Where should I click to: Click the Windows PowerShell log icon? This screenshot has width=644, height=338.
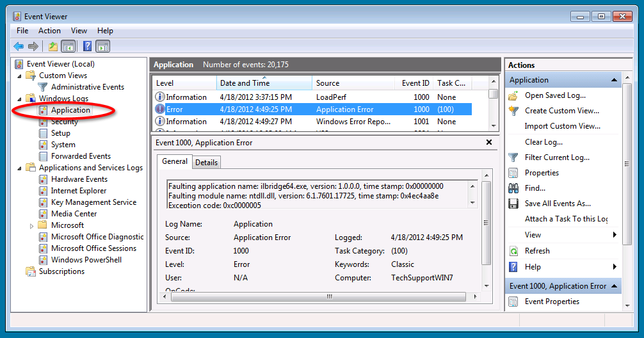point(43,259)
